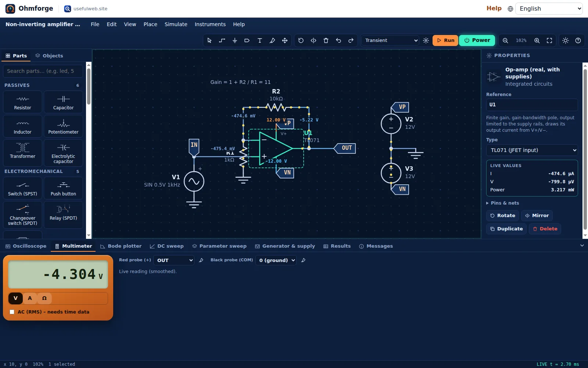Delete selection with trash toolbar icon

click(x=326, y=40)
